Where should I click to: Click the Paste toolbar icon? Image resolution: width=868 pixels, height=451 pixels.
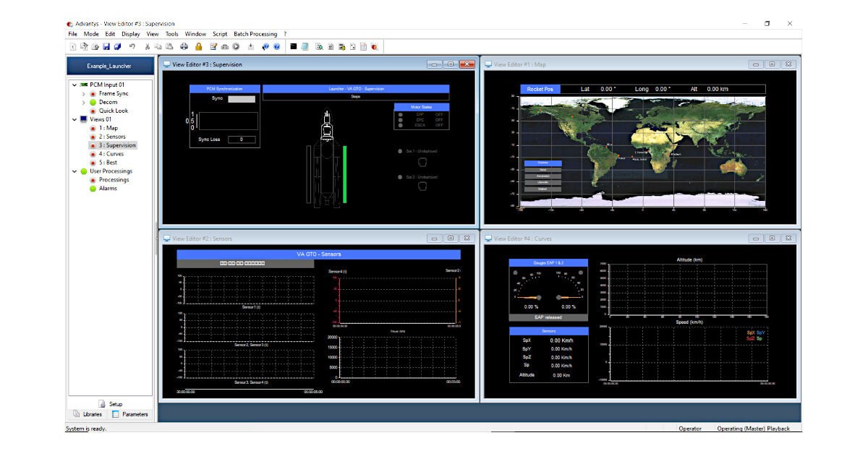tap(169, 45)
